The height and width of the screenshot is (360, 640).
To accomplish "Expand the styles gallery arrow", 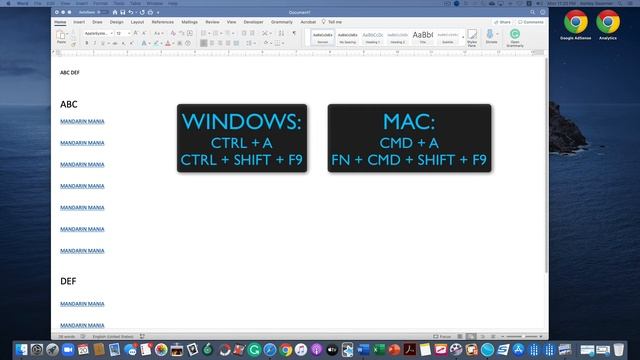I will 463,38.
